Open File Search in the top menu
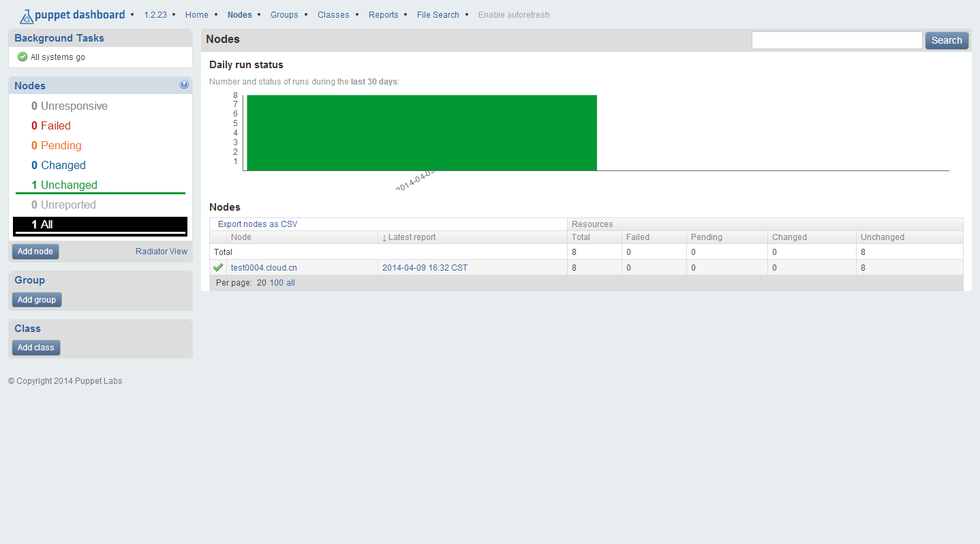The width and height of the screenshot is (980, 544). pyautogui.click(x=438, y=15)
